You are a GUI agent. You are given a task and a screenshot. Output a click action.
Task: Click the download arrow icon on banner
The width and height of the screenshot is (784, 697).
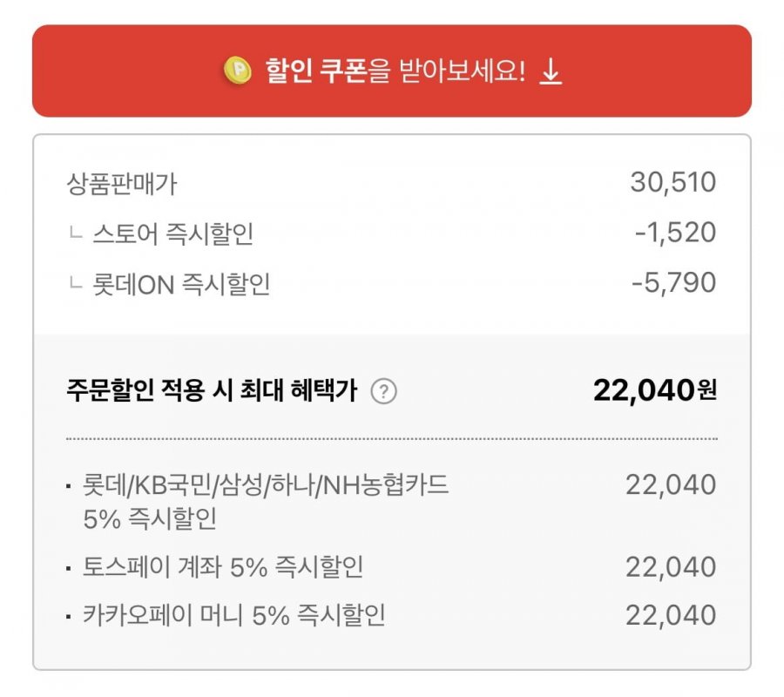551,71
